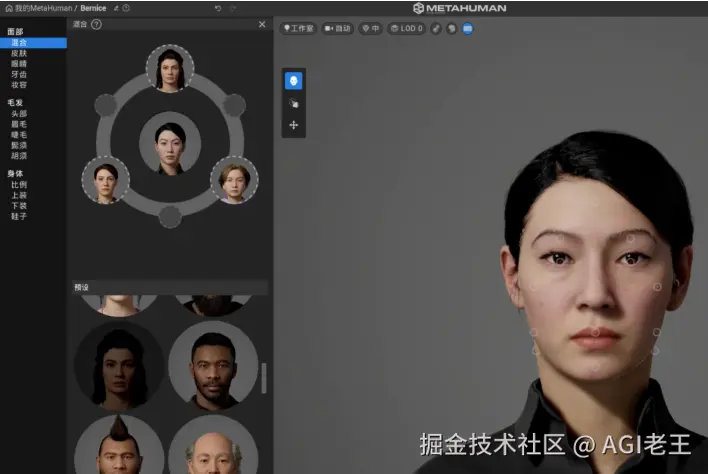Image resolution: width=708 pixels, height=474 pixels.
Task: Click the rename pencil icon beside Bernice
Action: tap(116, 8)
